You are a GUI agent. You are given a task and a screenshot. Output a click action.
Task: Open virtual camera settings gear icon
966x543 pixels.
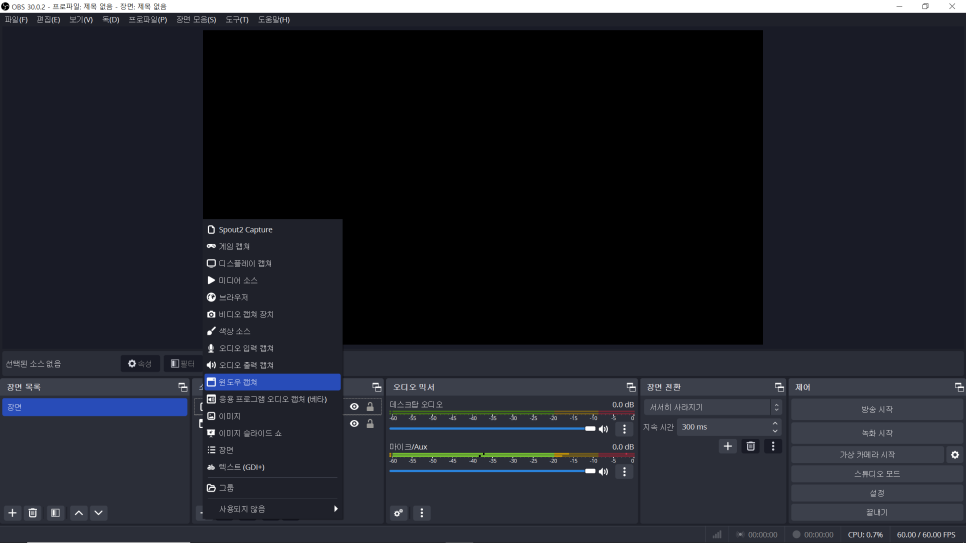click(x=955, y=455)
